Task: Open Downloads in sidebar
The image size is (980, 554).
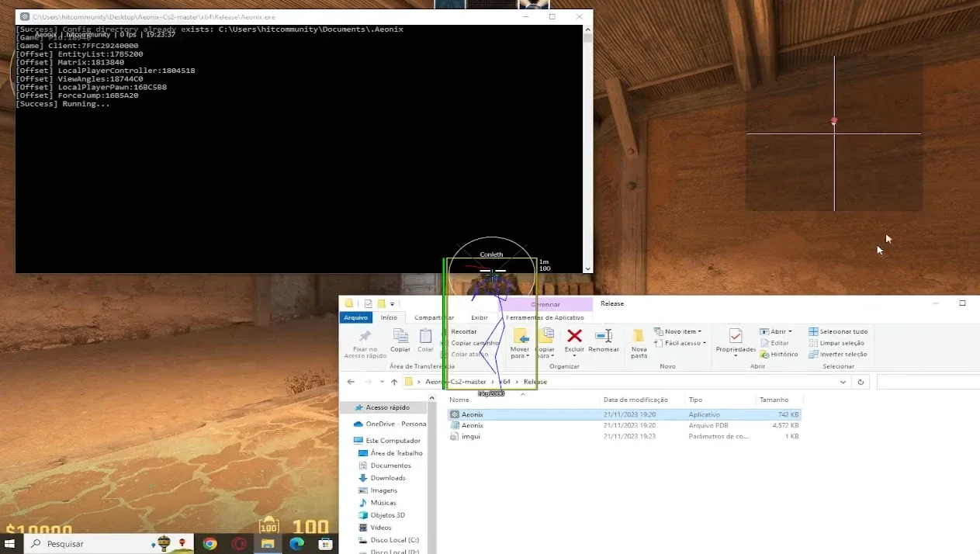Action: click(383, 478)
